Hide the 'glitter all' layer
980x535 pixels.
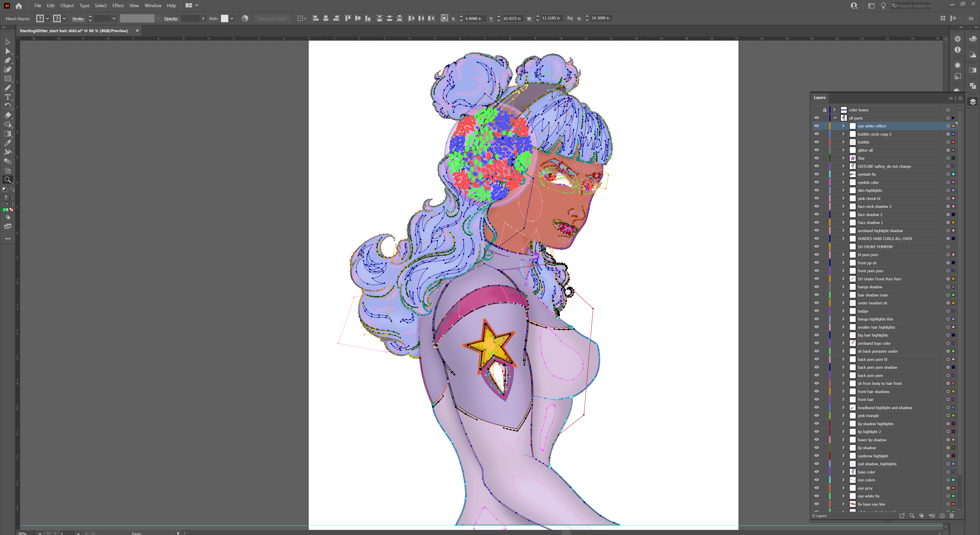816,150
